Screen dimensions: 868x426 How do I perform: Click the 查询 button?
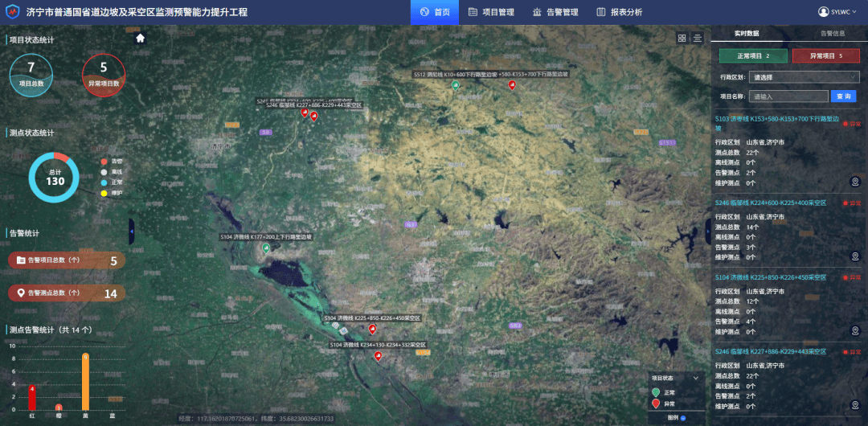[843, 96]
